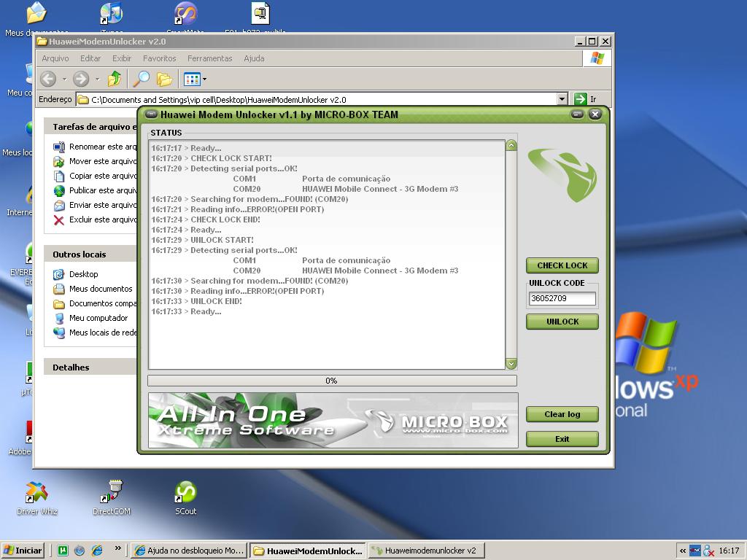Expand hidden quick launch items chevron
The width and height of the screenshot is (747, 560).
point(118,549)
